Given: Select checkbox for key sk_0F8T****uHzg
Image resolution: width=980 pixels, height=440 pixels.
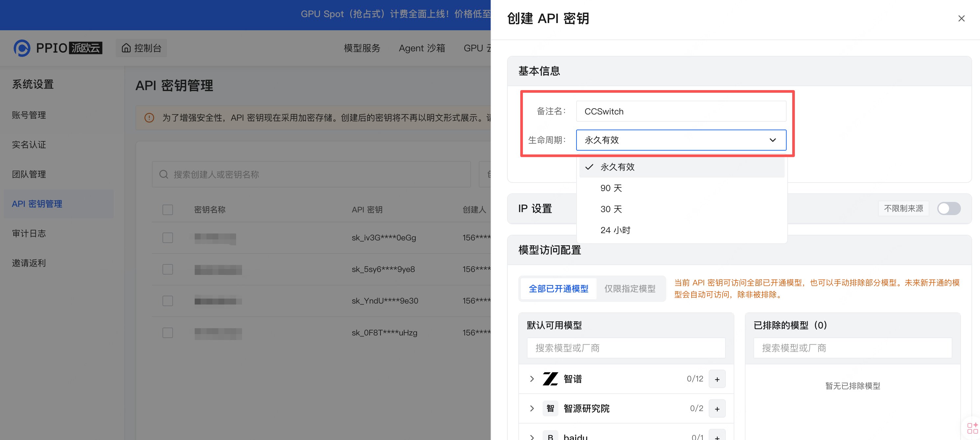Looking at the screenshot, I should point(168,333).
